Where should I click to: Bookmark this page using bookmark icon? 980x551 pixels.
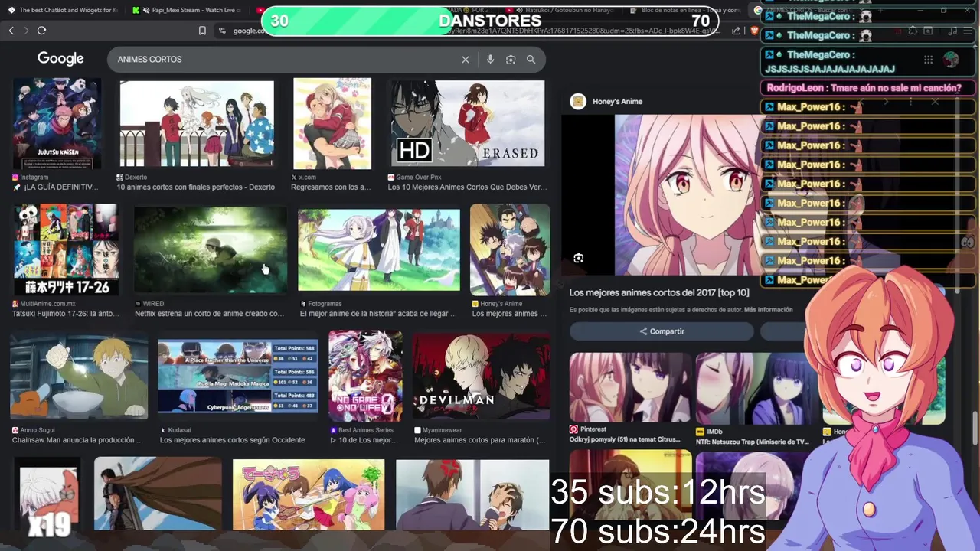[202, 31]
